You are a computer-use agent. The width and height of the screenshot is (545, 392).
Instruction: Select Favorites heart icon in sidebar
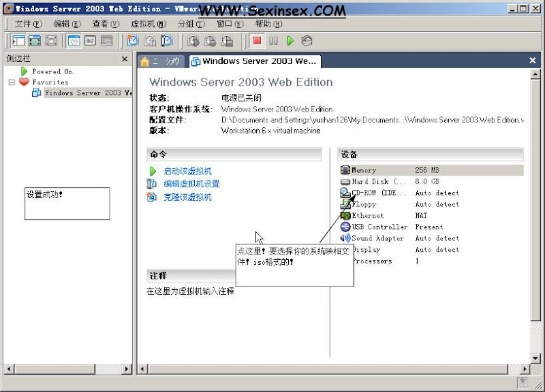tap(24, 82)
